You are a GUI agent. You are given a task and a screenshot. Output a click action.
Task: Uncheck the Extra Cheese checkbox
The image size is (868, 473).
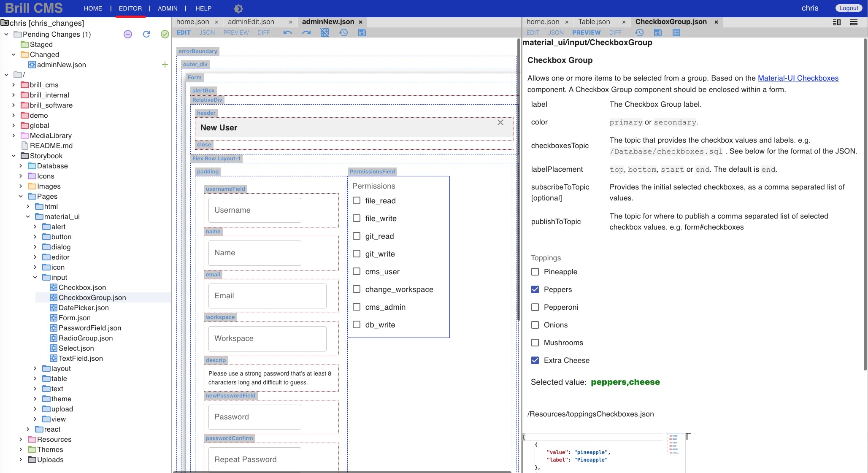point(535,360)
